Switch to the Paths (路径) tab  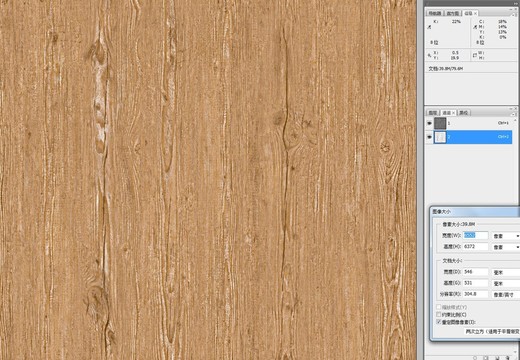point(464,113)
